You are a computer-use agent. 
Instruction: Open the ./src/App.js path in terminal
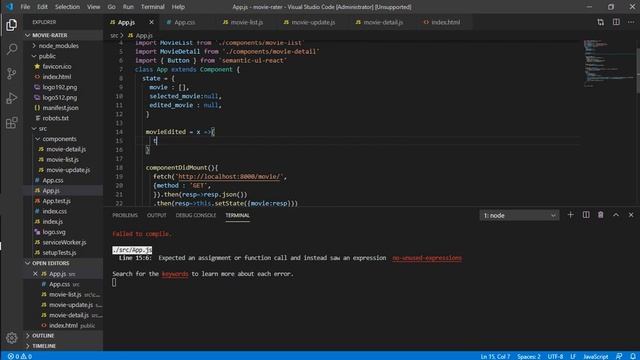pyautogui.click(x=132, y=250)
